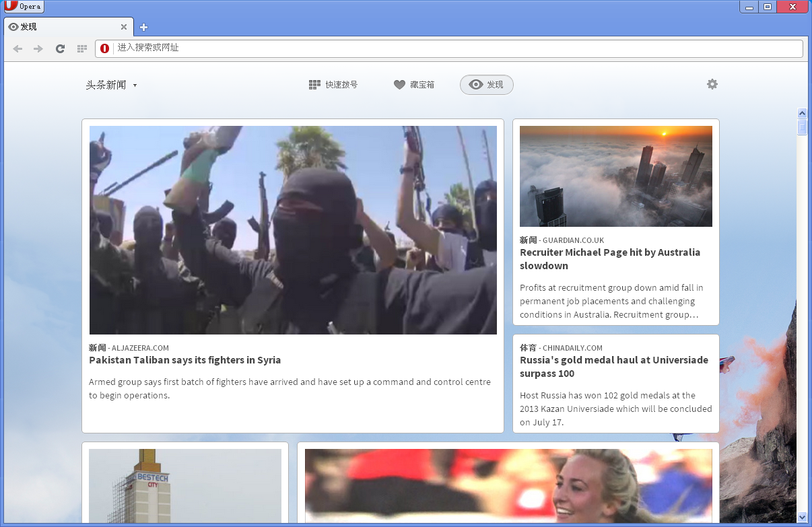Viewport: 812px width, 527px height.
Task: Open a new tab with the plus button
Action: 143,27
